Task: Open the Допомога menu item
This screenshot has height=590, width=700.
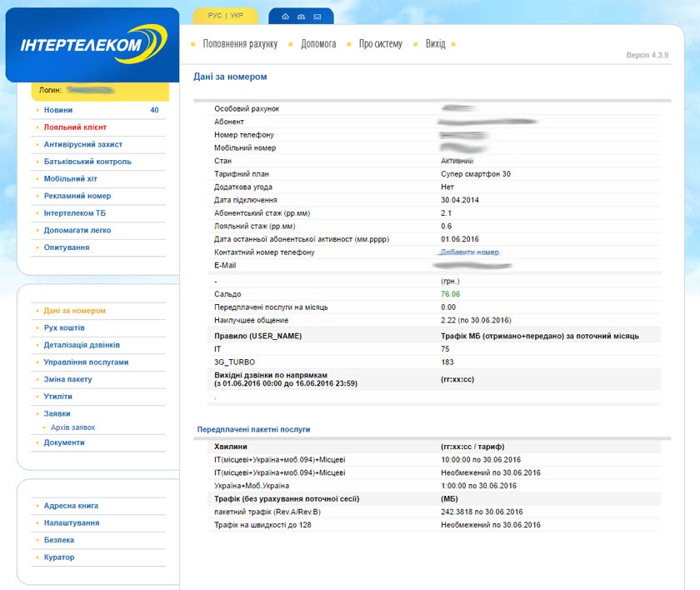Action: pos(318,43)
